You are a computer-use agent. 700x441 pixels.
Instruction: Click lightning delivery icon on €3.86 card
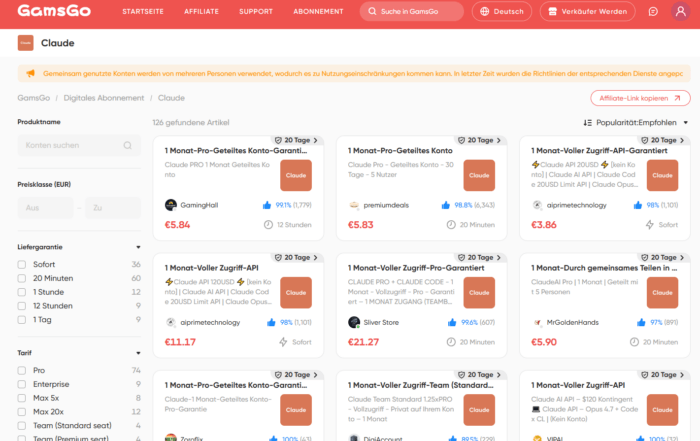coord(650,225)
